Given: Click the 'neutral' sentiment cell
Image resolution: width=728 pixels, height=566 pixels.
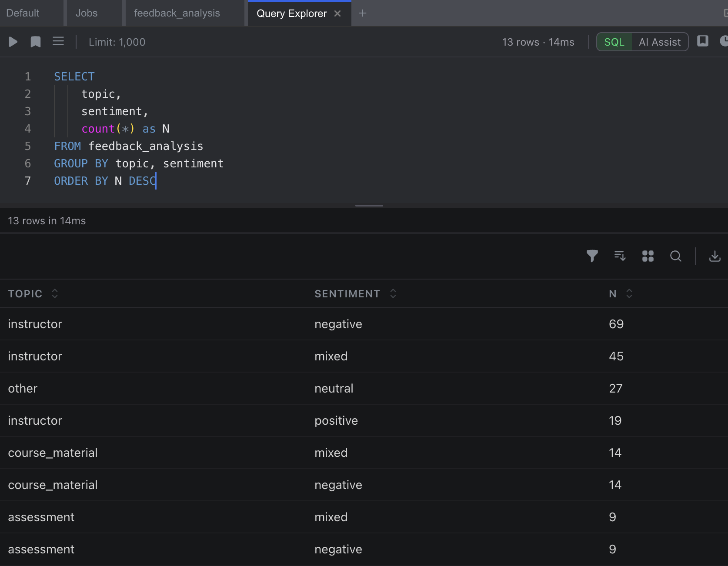Looking at the screenshot, I should click(x=334, y=389).
